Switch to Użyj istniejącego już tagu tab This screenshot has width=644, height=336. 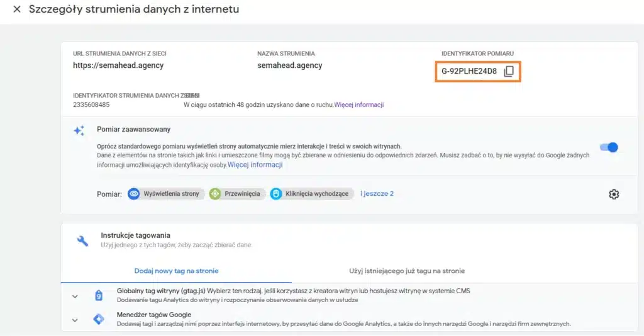[x=407, y=271]
